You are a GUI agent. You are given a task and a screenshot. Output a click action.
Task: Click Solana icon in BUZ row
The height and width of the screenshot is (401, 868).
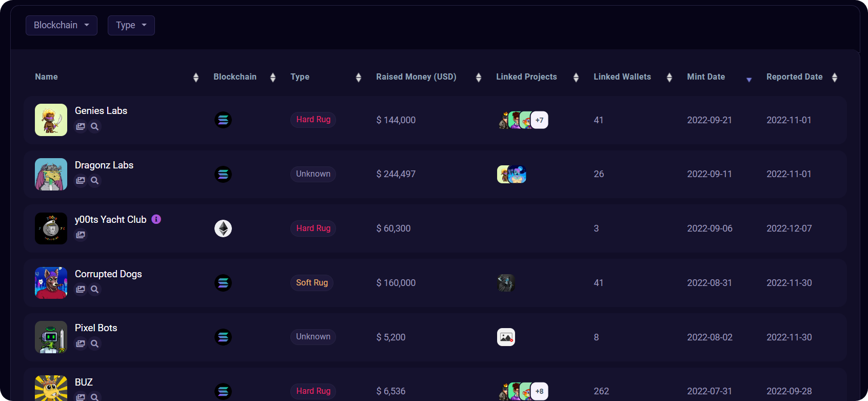click(x=223, y=391)
